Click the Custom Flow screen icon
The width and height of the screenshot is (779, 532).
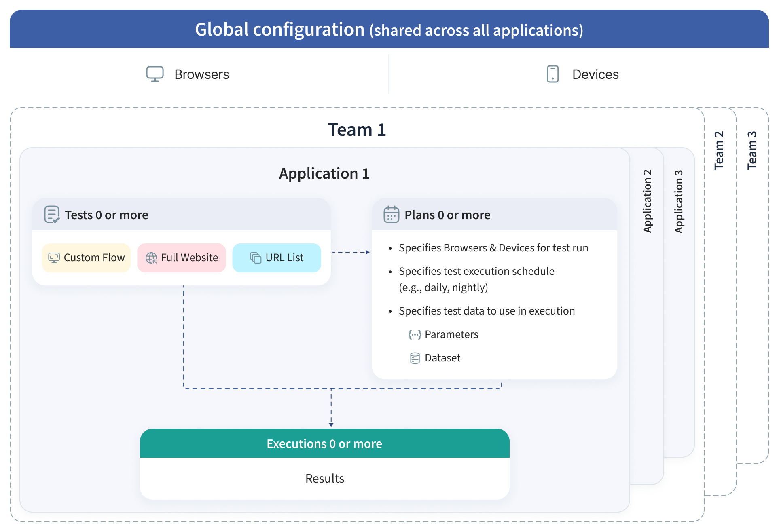tap(54, 258)
